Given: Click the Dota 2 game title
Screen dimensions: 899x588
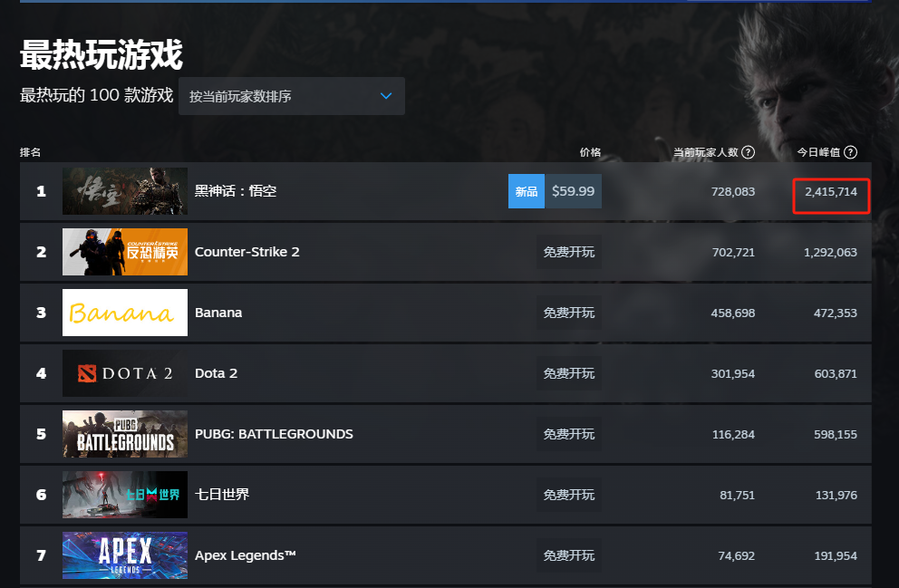Looking at the screenshot, I should tap(217, 373).
